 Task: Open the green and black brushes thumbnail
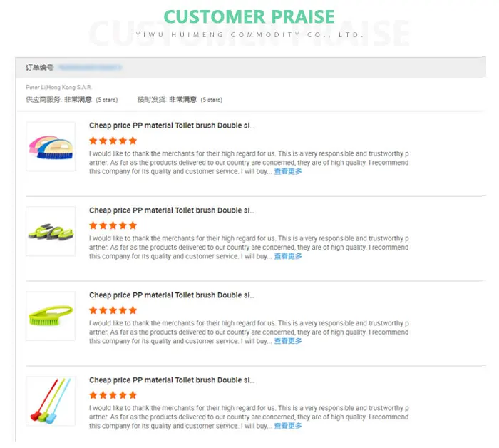(x=50, y=231)
